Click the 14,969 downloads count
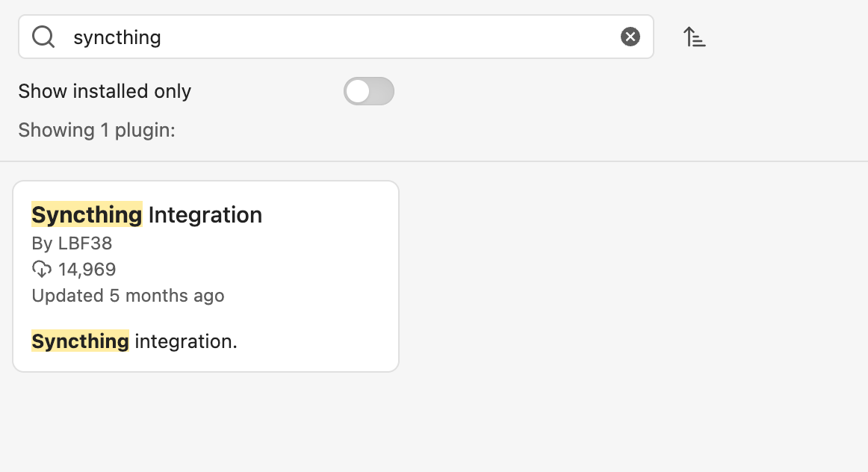The image size is (868, 472). click(x=87, y=269)
